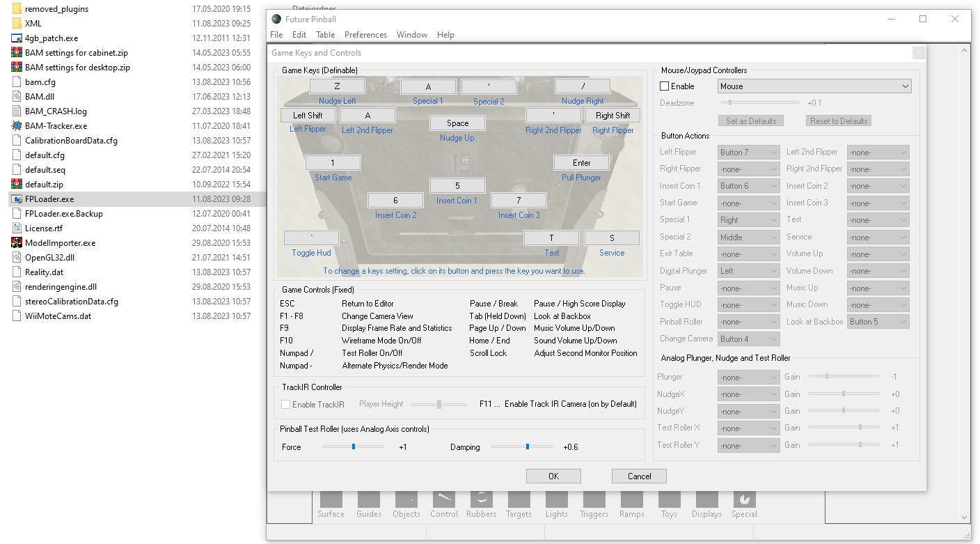Expand the Special 2 button action dropdown
The image size is (980, 544).
(748, 237)
